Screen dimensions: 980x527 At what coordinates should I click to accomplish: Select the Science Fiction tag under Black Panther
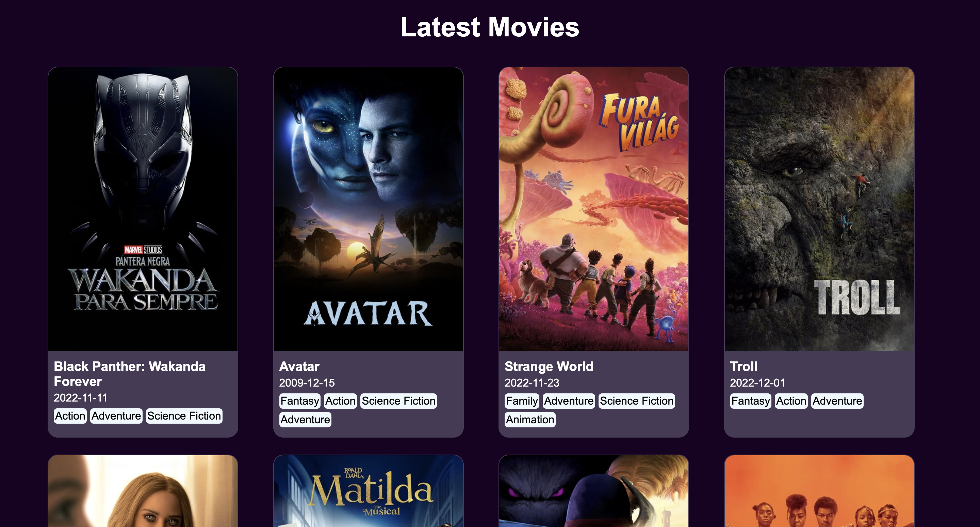(184, 415)
